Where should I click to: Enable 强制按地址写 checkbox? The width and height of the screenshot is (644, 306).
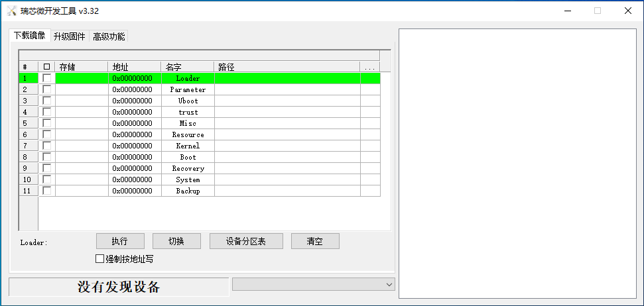99,259
